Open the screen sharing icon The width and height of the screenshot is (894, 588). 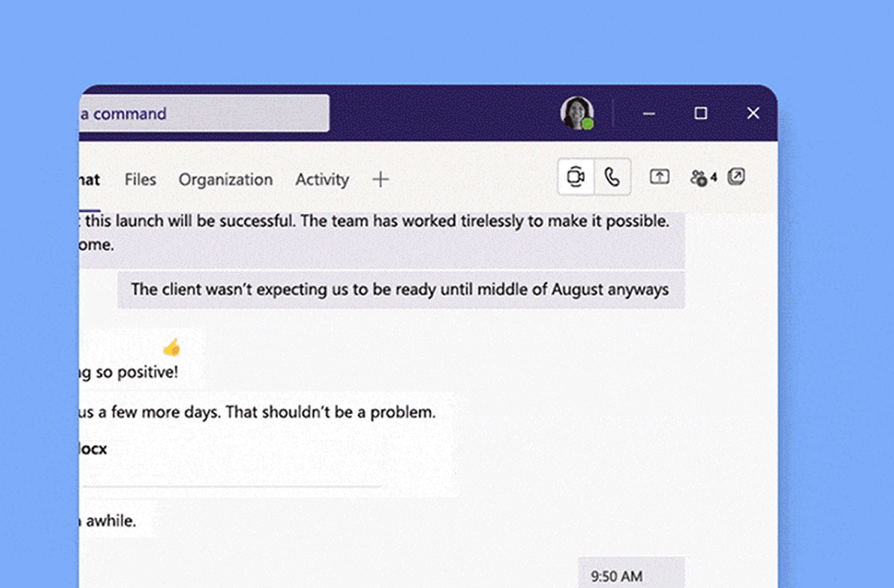click(659, 177)
